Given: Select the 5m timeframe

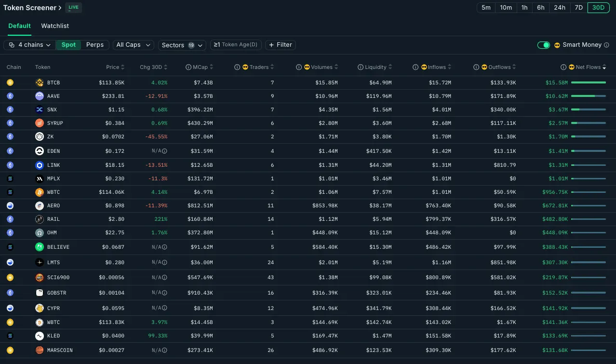Looking at the screenshot, I should (x=486, y=8).
